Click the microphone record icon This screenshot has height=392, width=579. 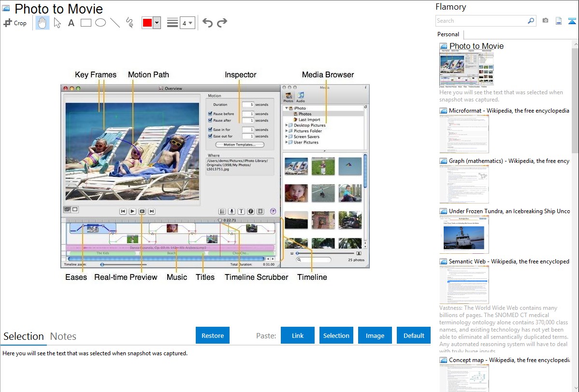(x=232, y=211)
